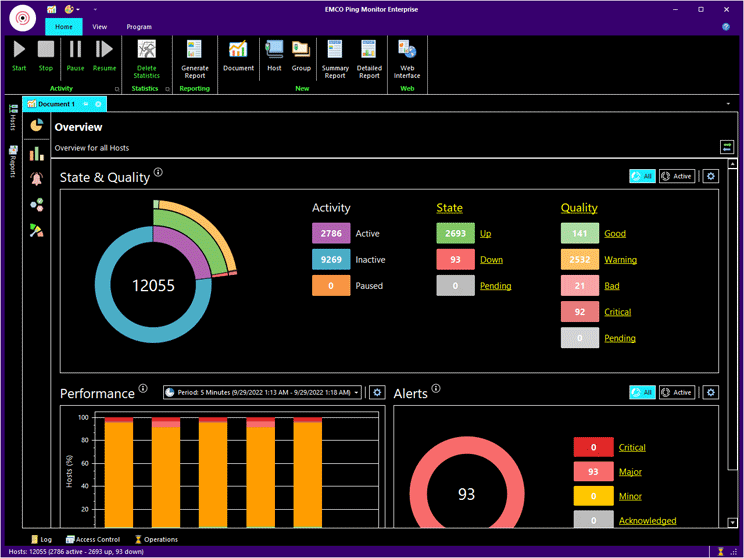Click the red Critical 92 quality swatch

click(x=580, y=312)
